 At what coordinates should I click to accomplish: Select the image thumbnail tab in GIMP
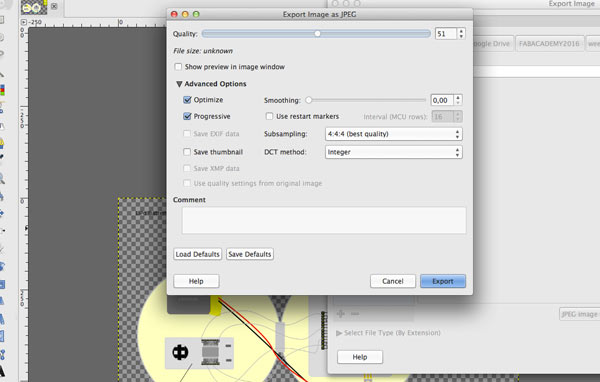(x=34, y=7)
